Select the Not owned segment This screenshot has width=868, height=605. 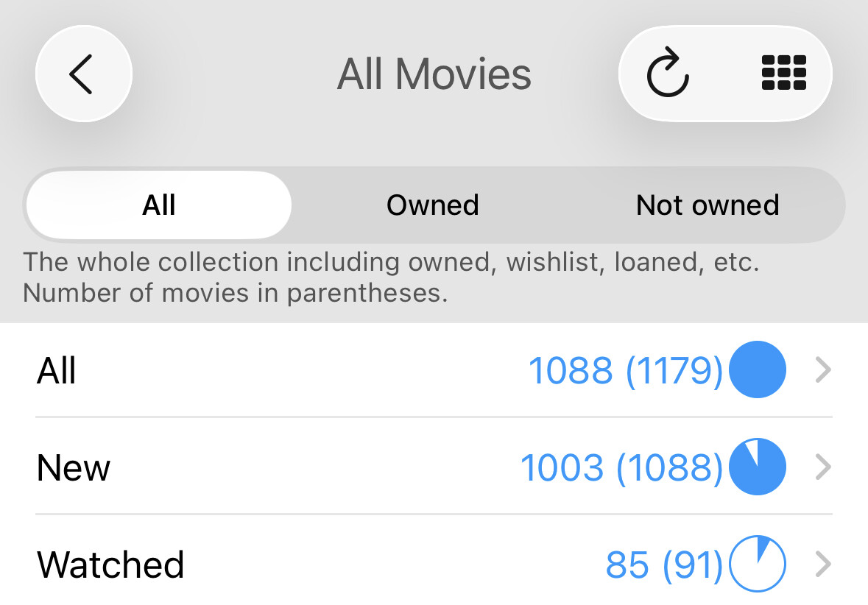(x=708, y=205)
